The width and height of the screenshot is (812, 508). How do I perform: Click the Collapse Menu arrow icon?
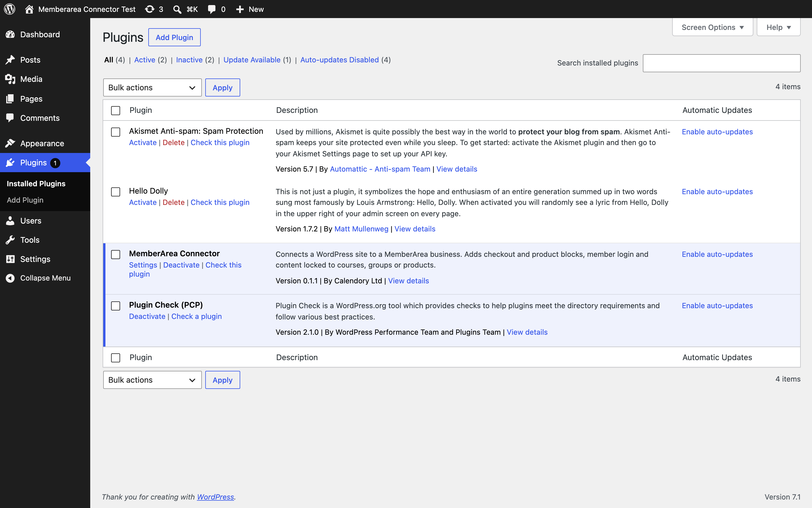[x=10, y=278]
